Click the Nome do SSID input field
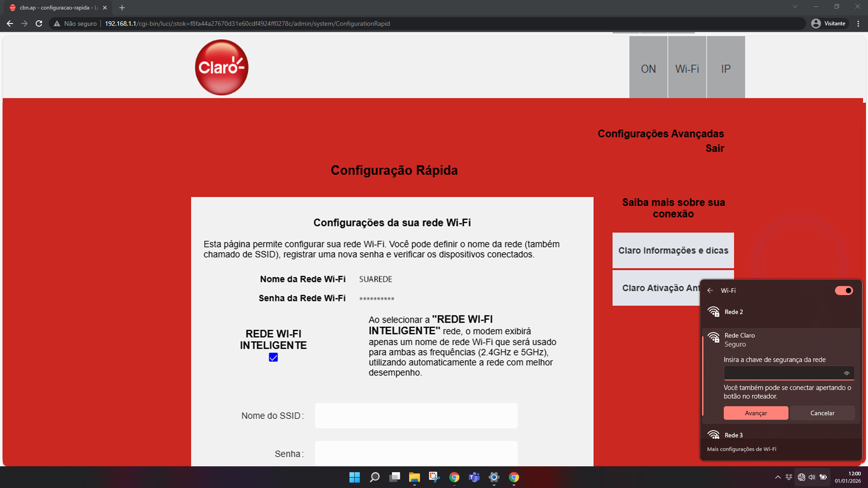The width and height of the screenshot is (868, 488). (416, 416)
